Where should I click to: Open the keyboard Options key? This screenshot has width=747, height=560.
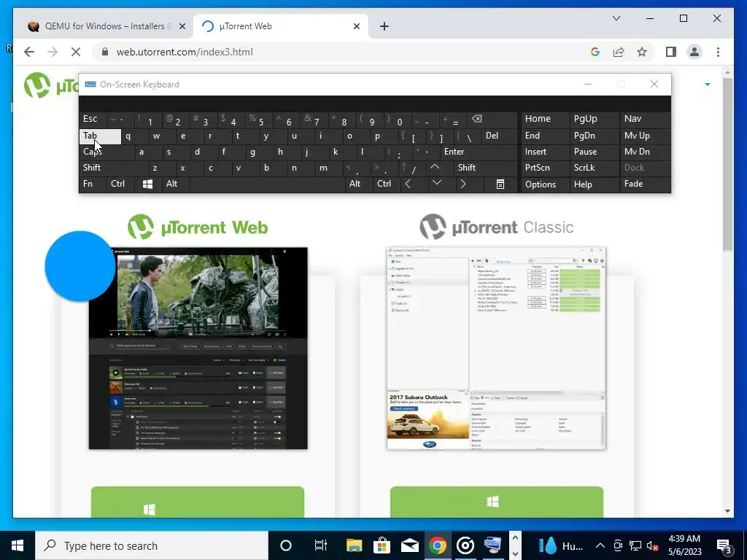point(544,184)
